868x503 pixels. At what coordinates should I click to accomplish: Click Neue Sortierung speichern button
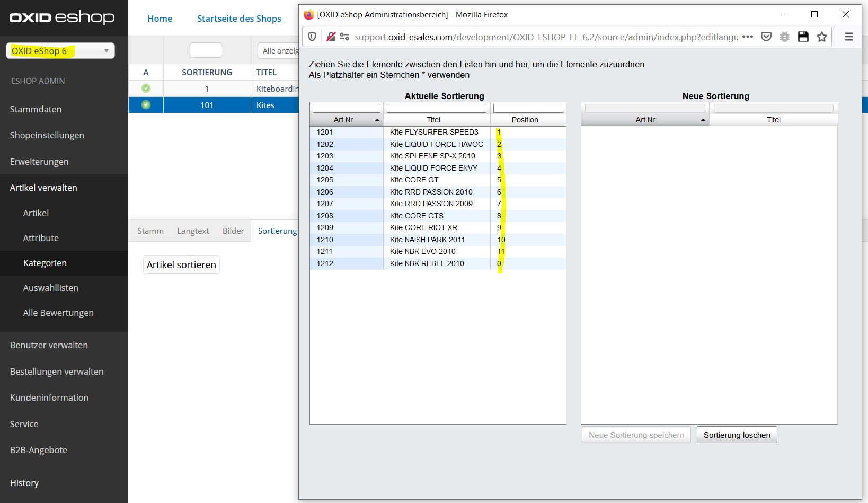coord(636,435)
